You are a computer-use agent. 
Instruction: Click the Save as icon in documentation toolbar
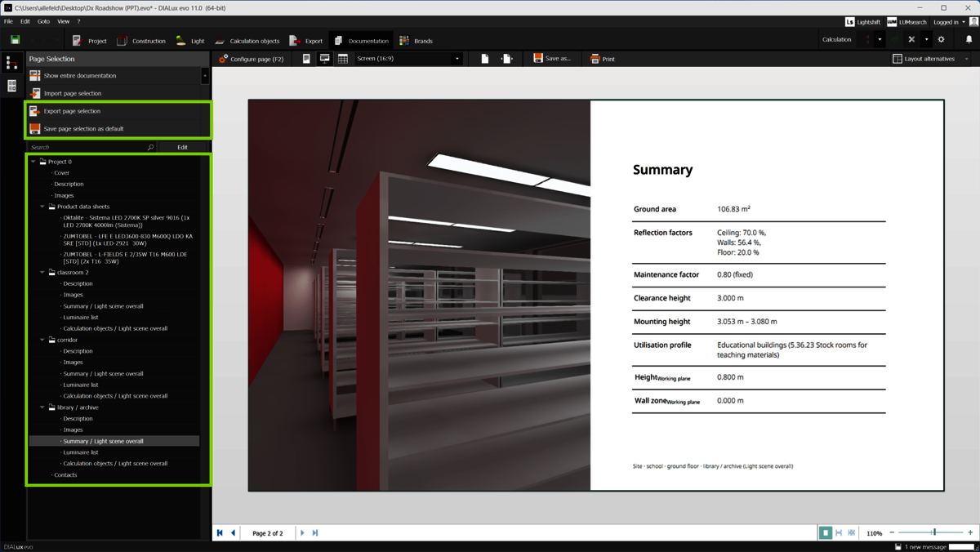tap(538, 58)
